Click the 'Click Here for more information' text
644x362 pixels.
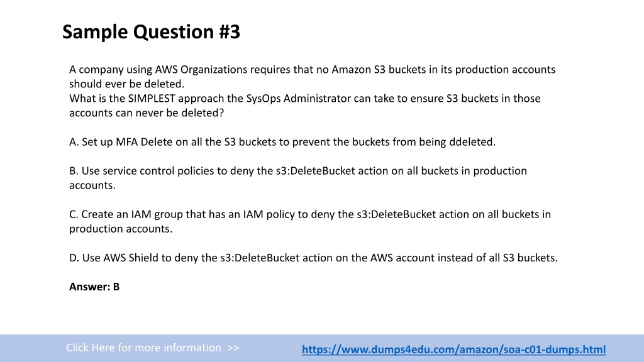click(144, 348)
